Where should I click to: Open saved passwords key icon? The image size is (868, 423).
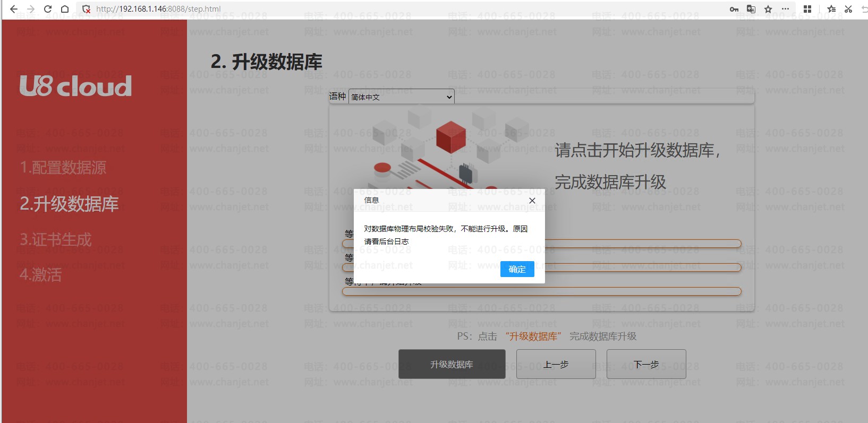(x=734, y=9)
